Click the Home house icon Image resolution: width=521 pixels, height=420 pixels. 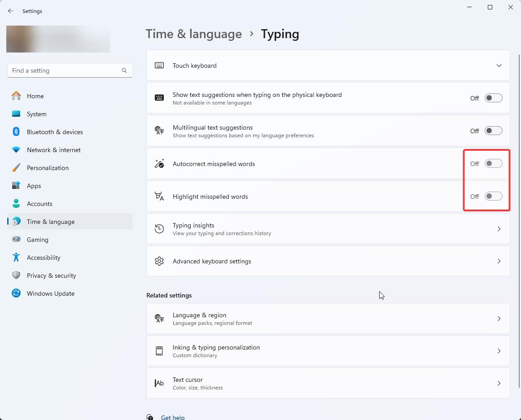pos(16,96)
